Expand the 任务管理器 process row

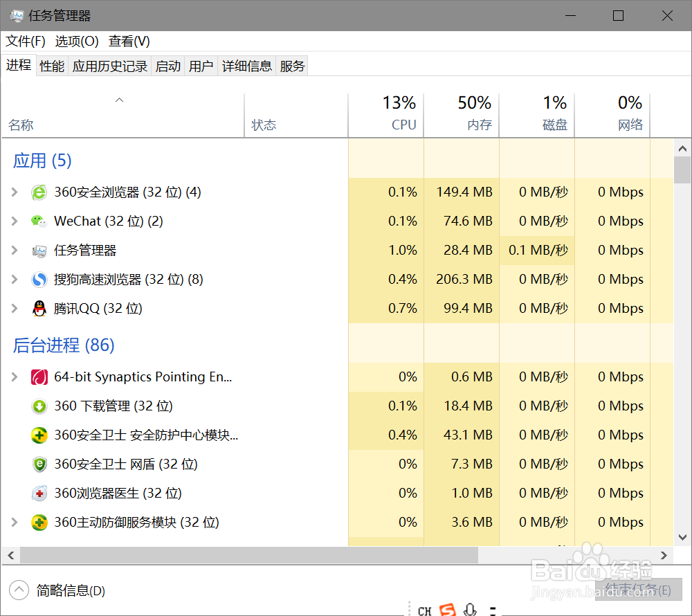tap(15, 251)
